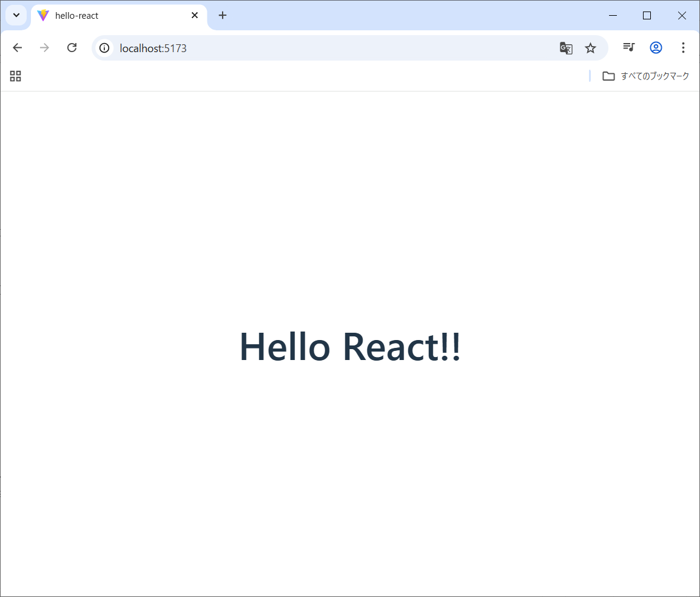Click the Hello React!! heading
This screenshot has width=700, height=597.
pyautogui.click(x=350, y=347)
